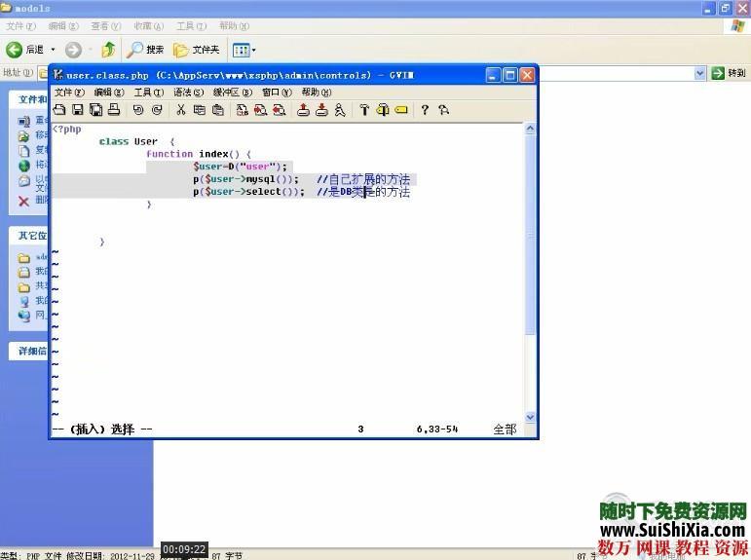Click the 转到 go button beside address bar

point(729,73)
